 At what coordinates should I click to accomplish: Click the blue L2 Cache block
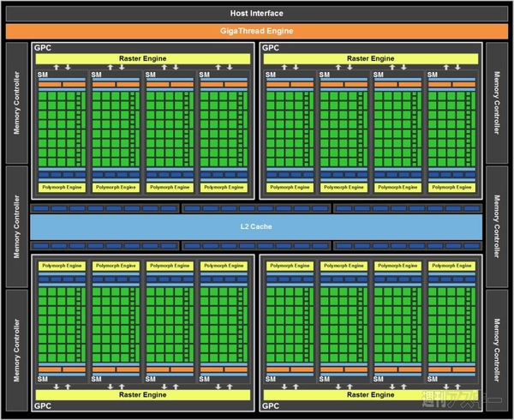click(256, 226)
